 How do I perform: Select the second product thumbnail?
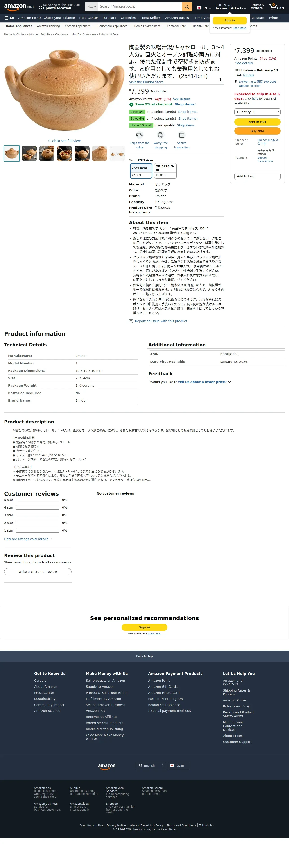(29, 154)
